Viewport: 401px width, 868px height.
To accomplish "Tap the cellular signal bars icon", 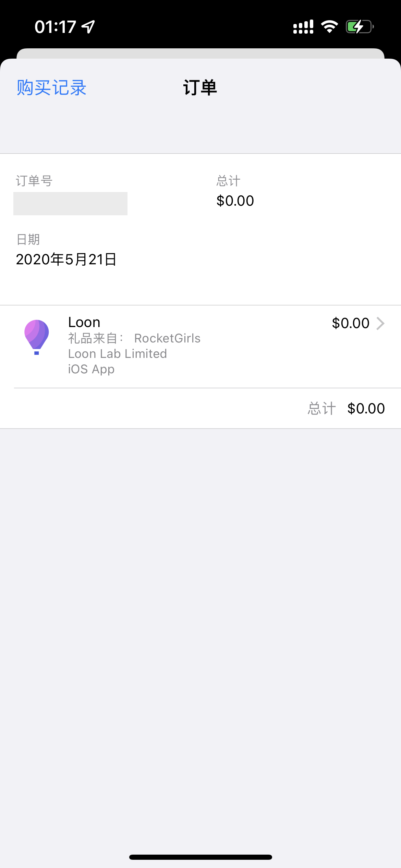I will pyautogui.click(x=303, y=27).
